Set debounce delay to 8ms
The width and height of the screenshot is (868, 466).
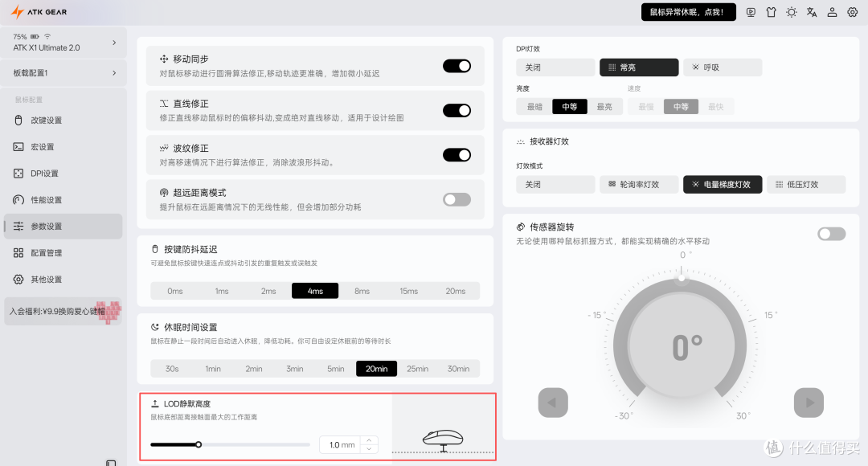pyautogui.click(x=362, y=291)
